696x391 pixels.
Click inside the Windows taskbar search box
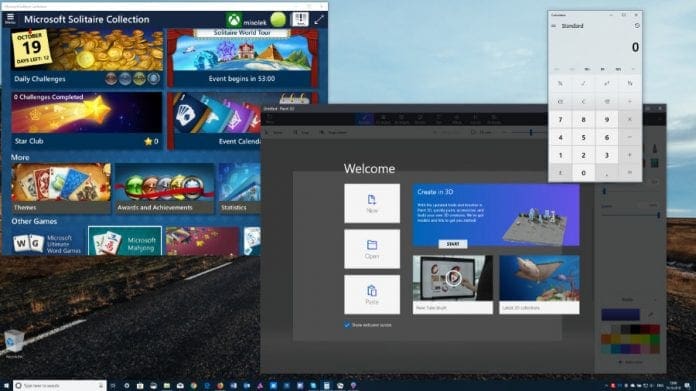click(60, 386)
